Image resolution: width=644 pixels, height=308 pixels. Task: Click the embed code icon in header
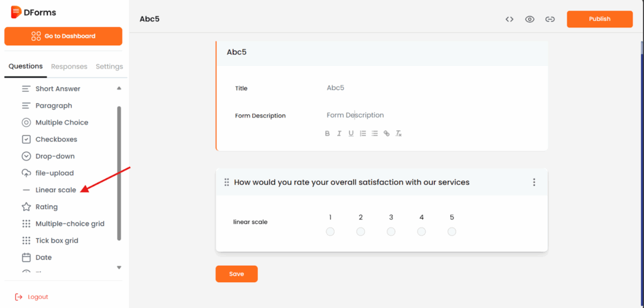[509, 19]
